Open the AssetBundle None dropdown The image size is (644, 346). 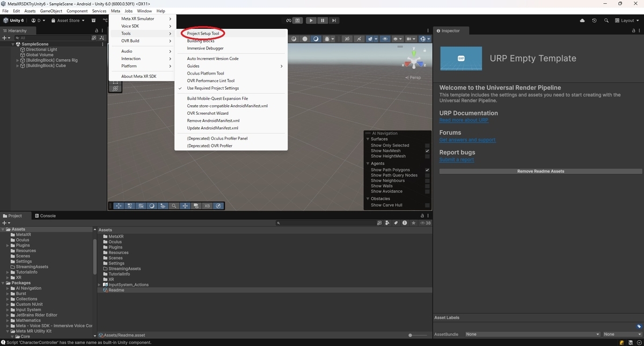click(532, 334)
